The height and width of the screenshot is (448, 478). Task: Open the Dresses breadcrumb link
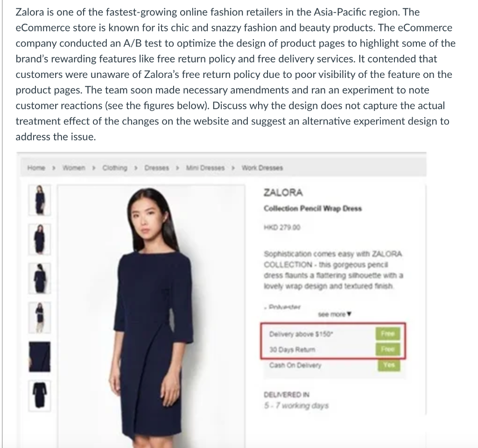coord(157,168)
